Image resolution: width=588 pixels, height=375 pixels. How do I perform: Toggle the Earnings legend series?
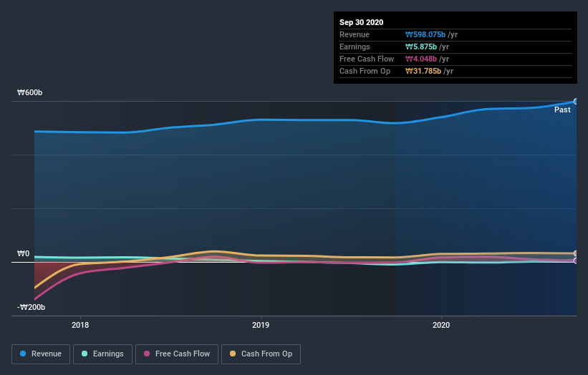pyautogui.click(x=102, y=354)
